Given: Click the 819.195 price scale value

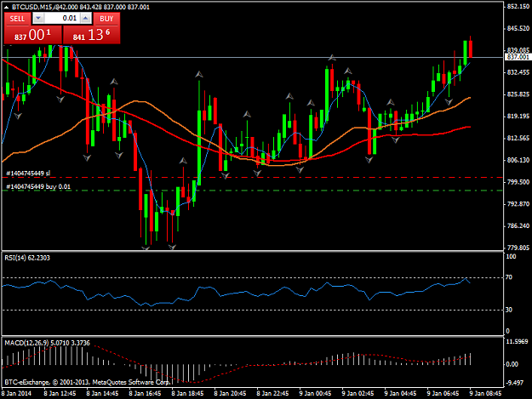Looking at the screenshot, I should [x=518, y=117].
